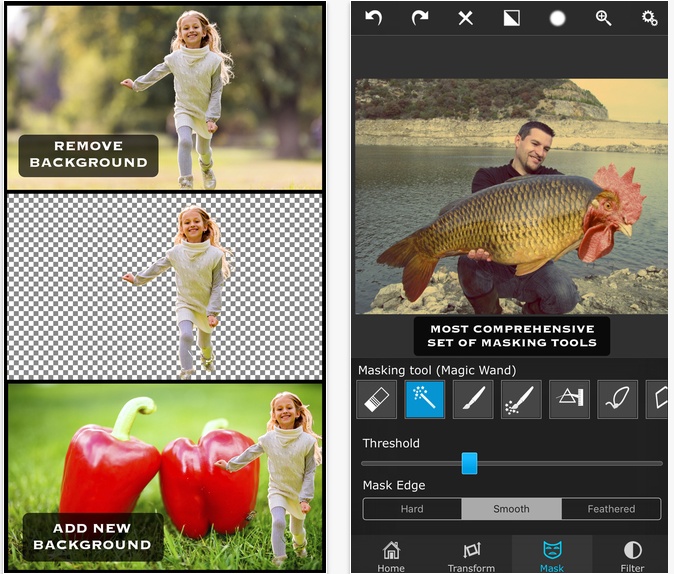Viewport: 674px width, 574px height.
Task: Select the Eraser masking tool
Action: click(x=376, y=399)
